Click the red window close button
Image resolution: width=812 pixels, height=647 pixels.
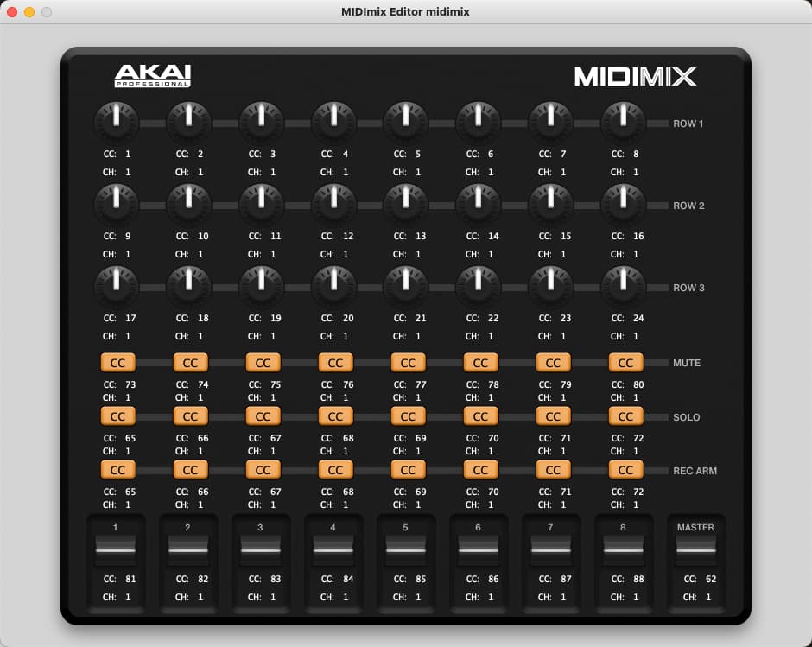pyautogui.click(x=11, y=11)
